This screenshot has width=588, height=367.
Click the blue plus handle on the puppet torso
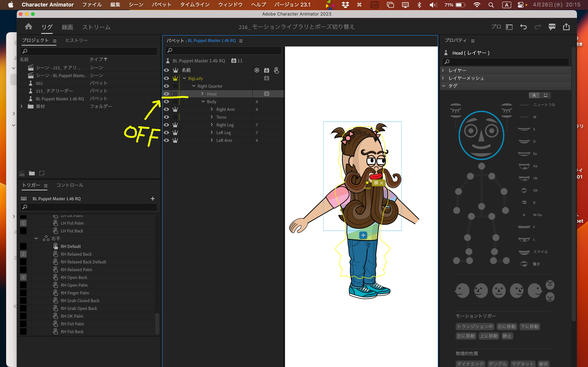point(363,235)
